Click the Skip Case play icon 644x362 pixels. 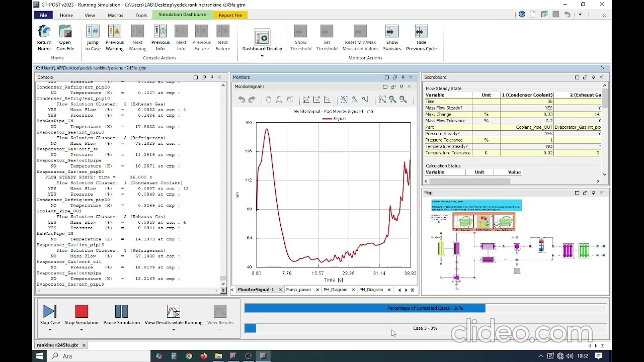(x=50, y=312)
